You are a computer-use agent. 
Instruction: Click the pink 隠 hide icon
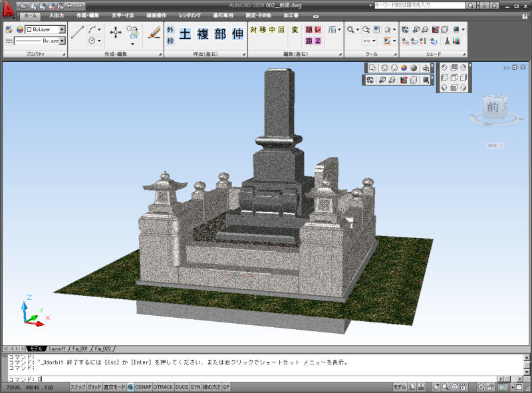[309, 30]
